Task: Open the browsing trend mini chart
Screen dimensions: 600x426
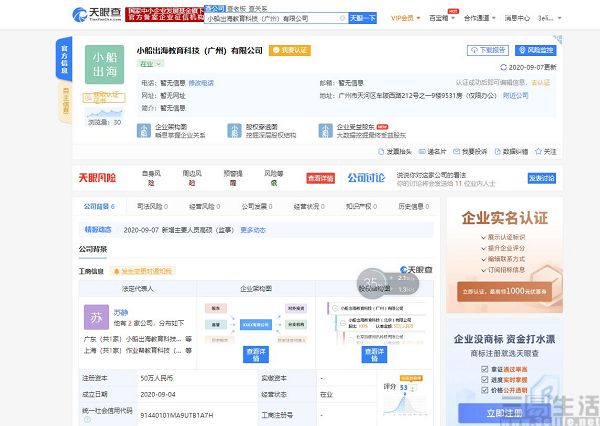Action: click(x=104, y=113)
